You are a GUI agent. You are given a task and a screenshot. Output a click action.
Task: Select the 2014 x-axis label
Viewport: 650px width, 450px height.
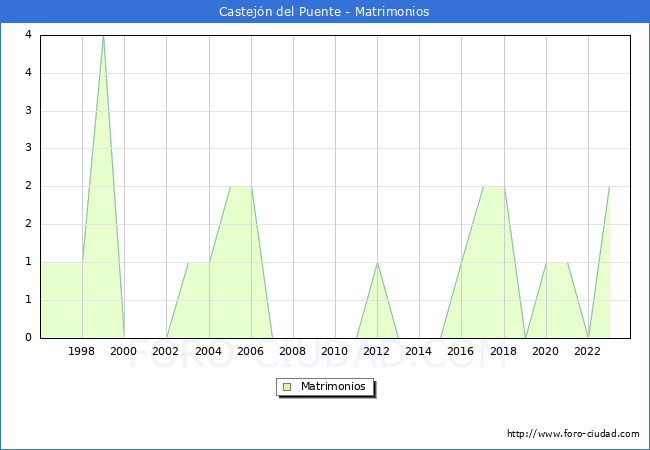tap(419, 351)
